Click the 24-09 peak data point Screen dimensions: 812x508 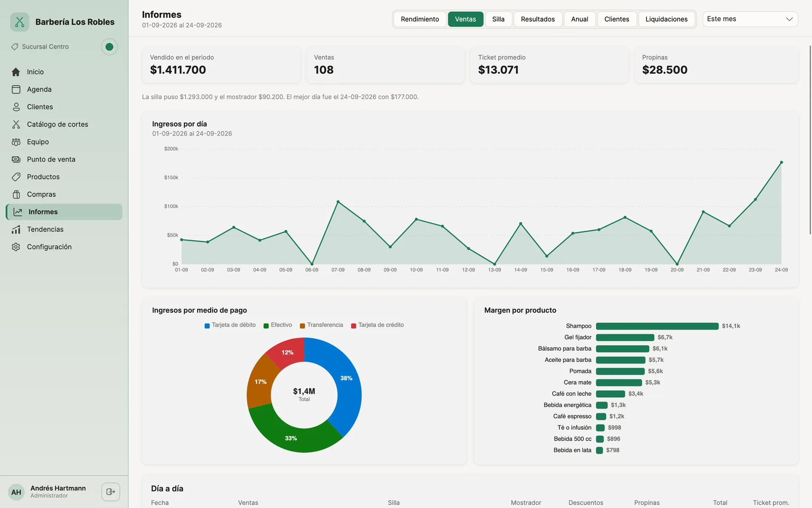pos(781,162)
